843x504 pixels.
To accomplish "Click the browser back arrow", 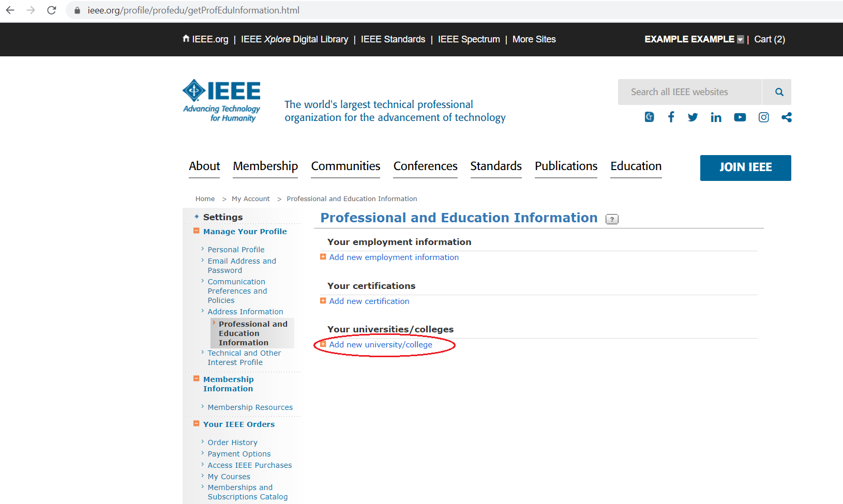I will point(10,10).
